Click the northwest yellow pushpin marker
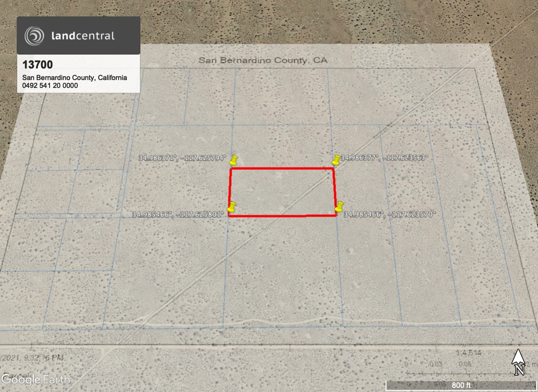This screenshot has width=538, height=392. click(x=234, y=161)
